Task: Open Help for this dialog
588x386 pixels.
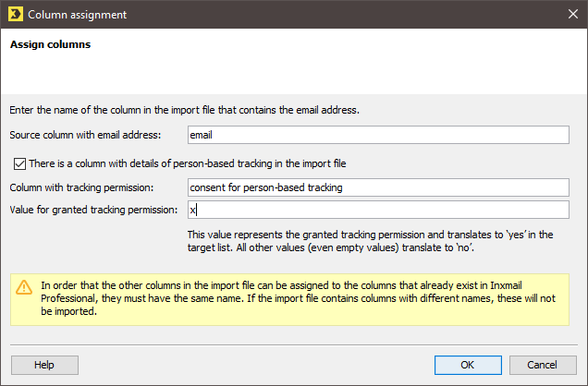Action: 44,365
